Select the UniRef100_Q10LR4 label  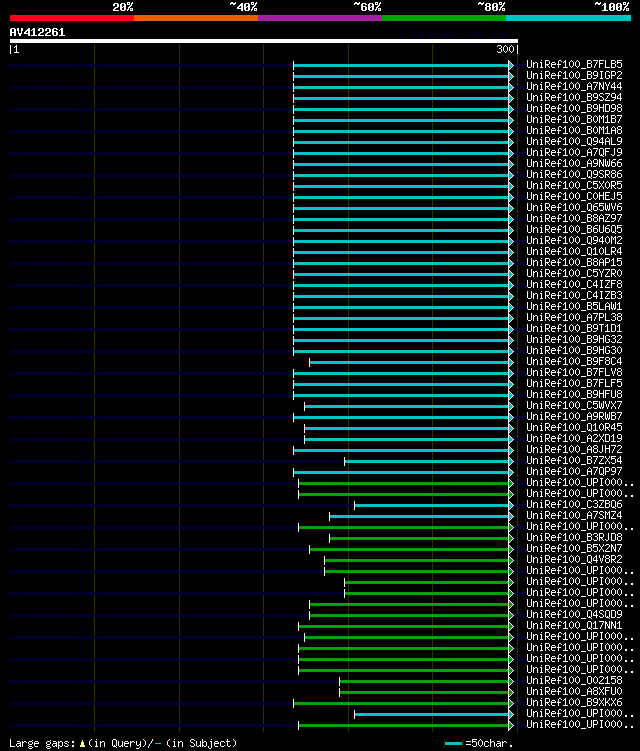574,251
